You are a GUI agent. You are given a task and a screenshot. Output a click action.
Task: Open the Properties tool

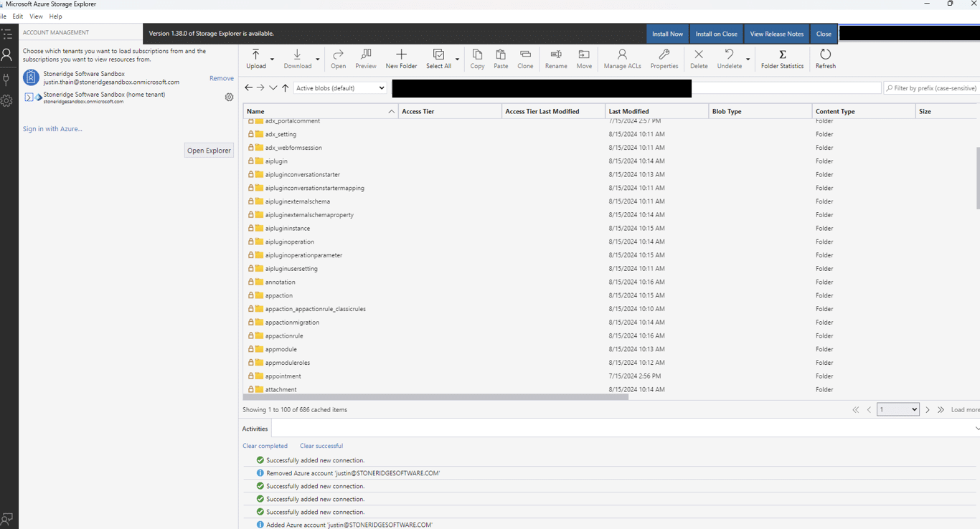tap(664, 59)
